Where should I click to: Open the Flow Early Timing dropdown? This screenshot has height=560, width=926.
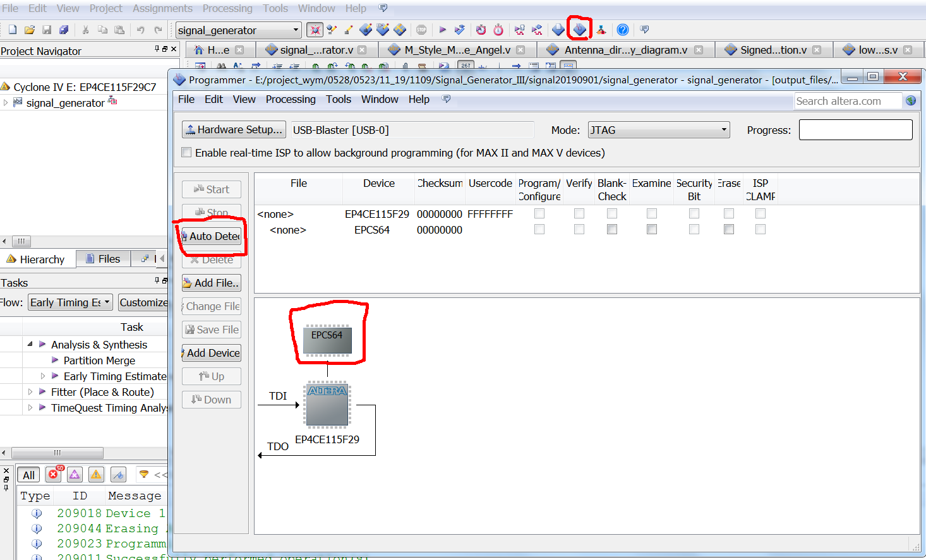71,302
